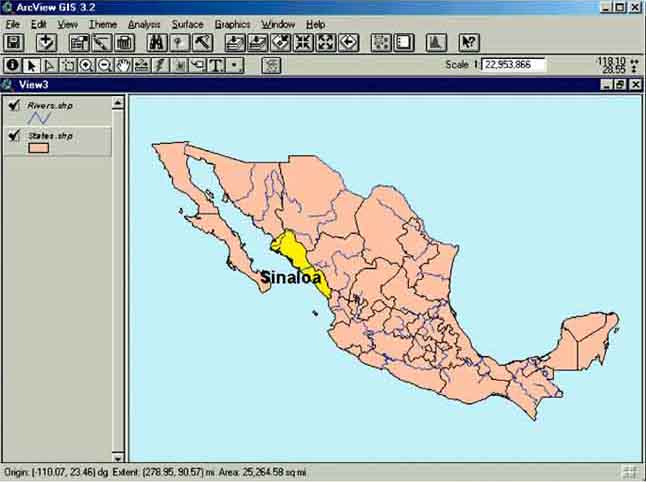Select the Pointer arrow tool

point(31,66)
